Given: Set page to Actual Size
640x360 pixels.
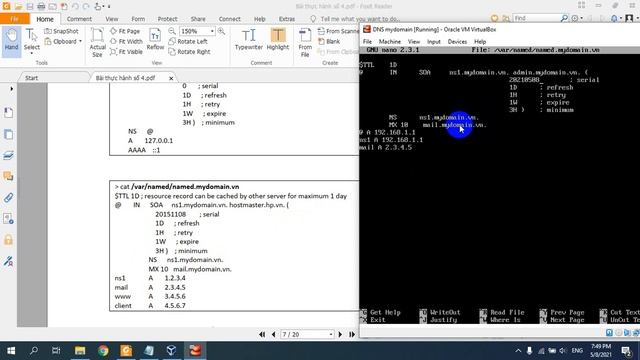Looking at the screenshot, I should click(x=98, y=42).
